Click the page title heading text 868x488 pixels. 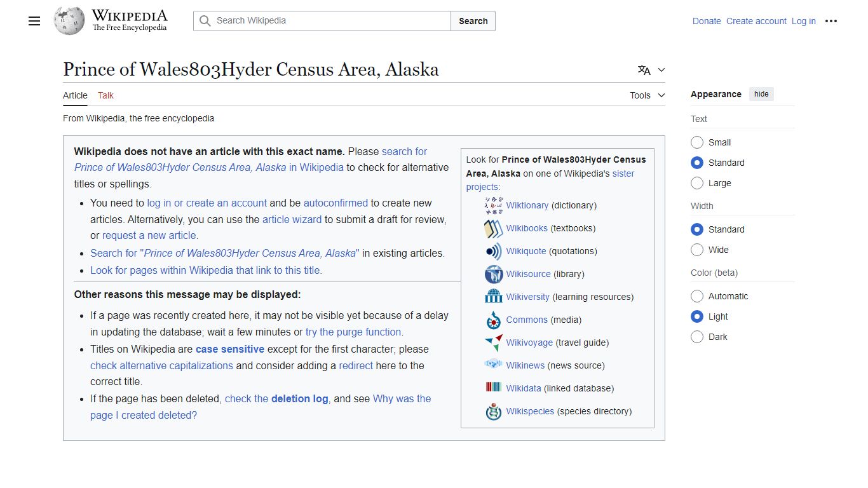tap(251, 69)
